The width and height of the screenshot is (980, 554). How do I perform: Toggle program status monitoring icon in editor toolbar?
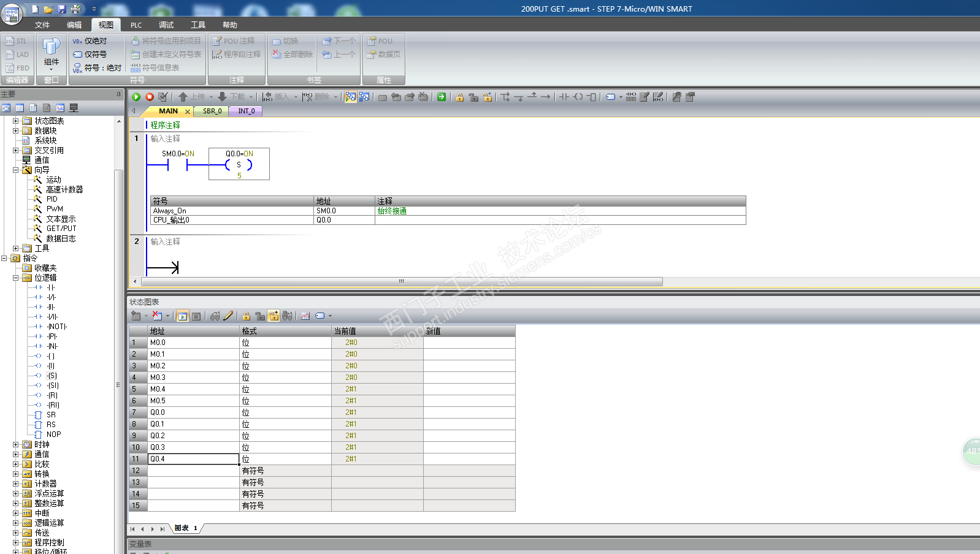(x=351, y=97)
